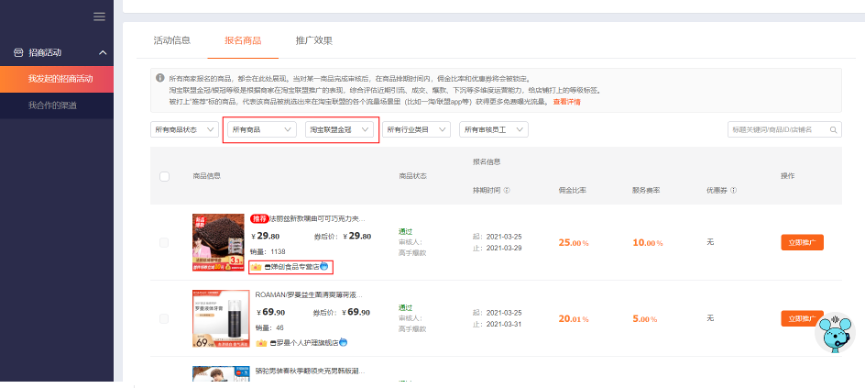The image size is (866, 389).
Task: Click the 20.01% commission rate value
Action: pyautogui.click(x=573, y=319)
